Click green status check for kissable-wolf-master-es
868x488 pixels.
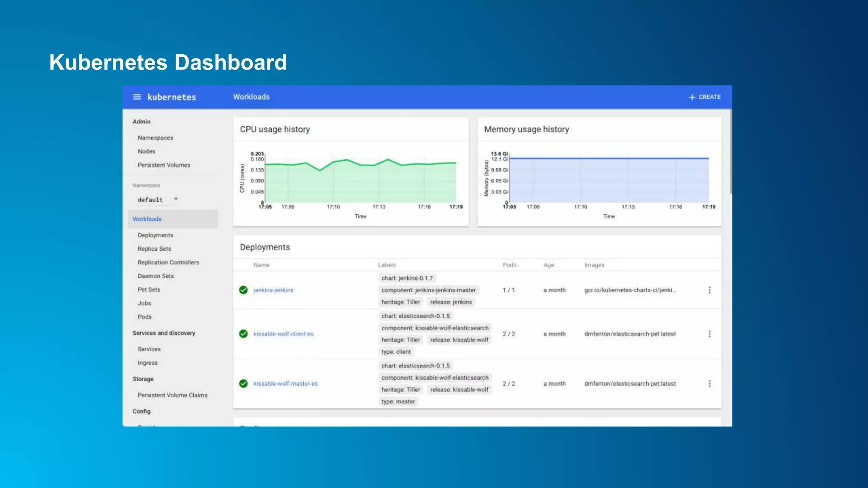[x=243, y=384]
